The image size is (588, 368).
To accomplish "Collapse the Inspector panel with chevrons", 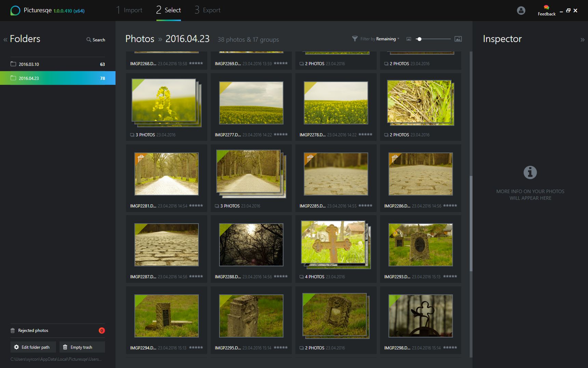I will [x=582, y=40].
